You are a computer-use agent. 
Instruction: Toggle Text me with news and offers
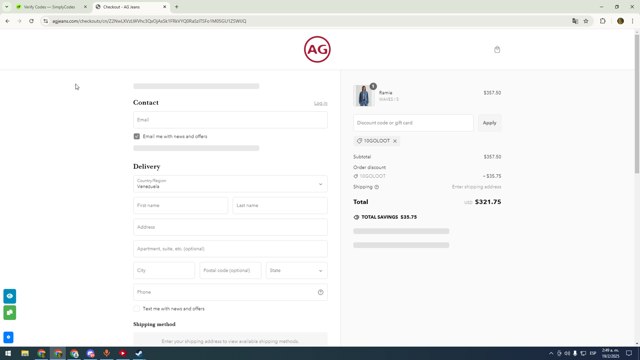[137, 309]
